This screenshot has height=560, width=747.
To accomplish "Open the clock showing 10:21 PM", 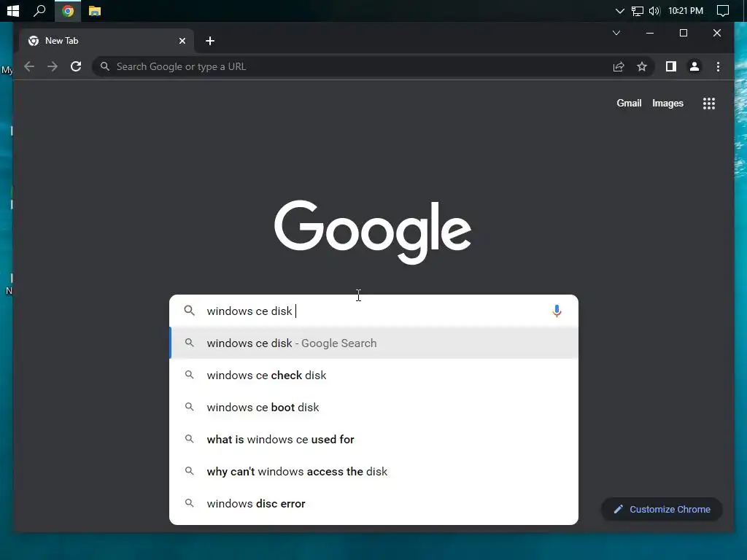I will pyautogui.click(x=686, y=11).
